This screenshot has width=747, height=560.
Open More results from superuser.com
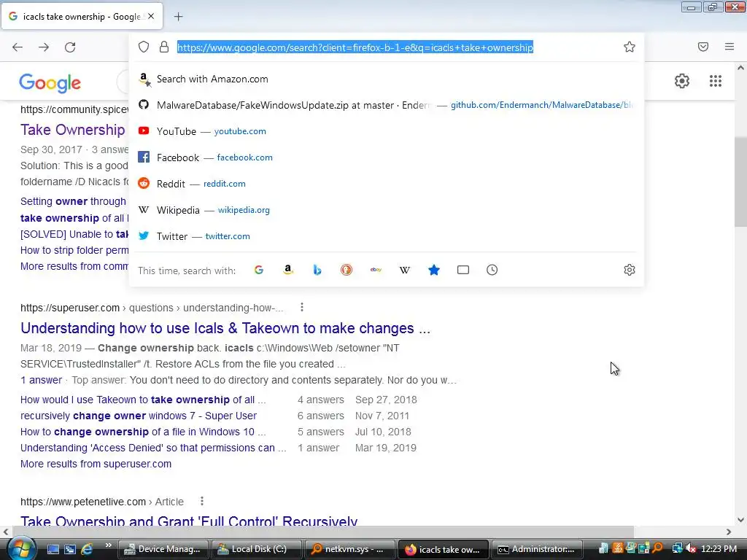pos(96,464)
